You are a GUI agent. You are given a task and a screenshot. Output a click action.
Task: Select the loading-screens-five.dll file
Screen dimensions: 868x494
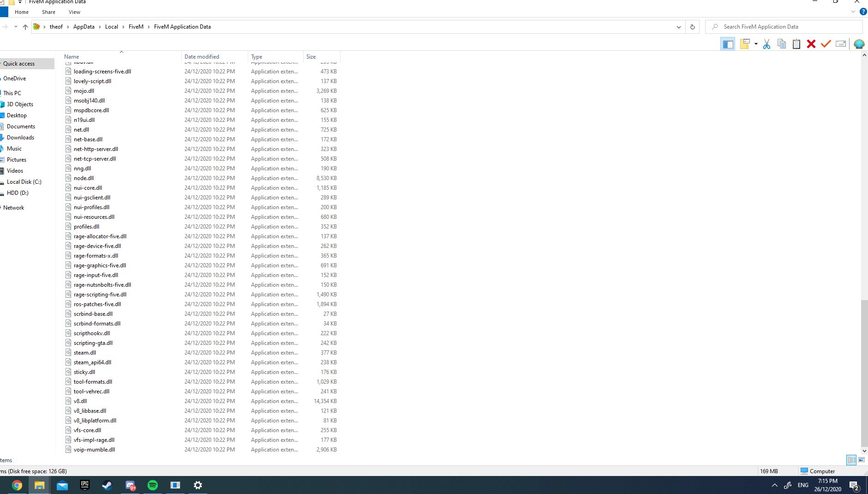coord(102,72)
